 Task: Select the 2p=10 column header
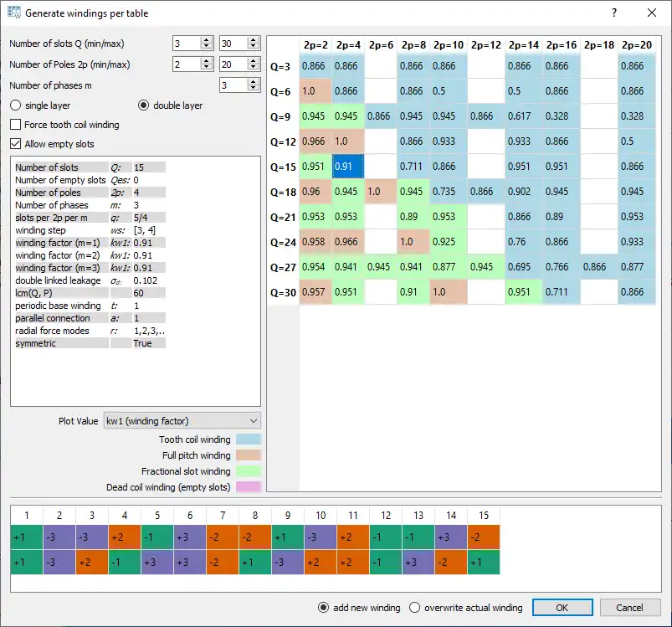[449, 45]
